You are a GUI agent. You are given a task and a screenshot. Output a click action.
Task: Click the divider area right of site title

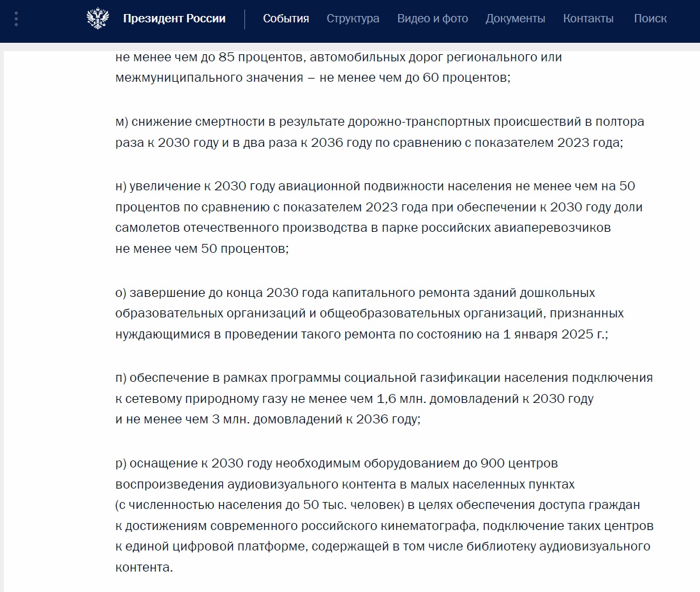(244, 18)
